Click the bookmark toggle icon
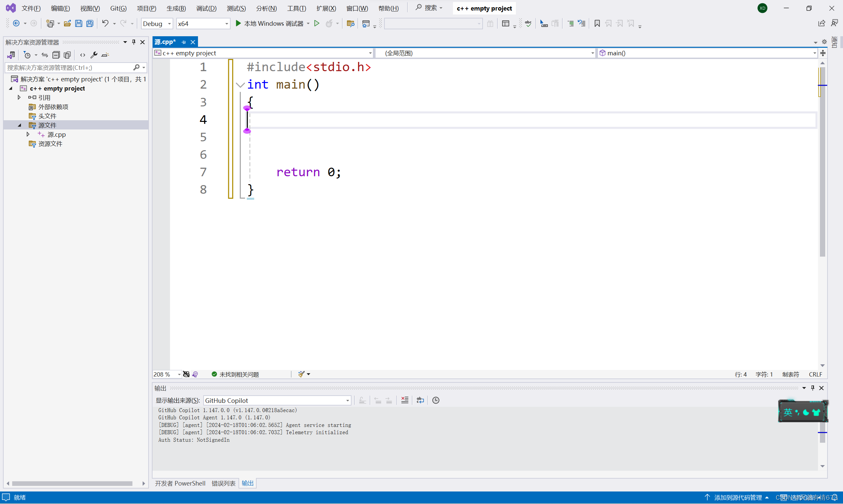 pyautogui.click(x=597, y=23)
